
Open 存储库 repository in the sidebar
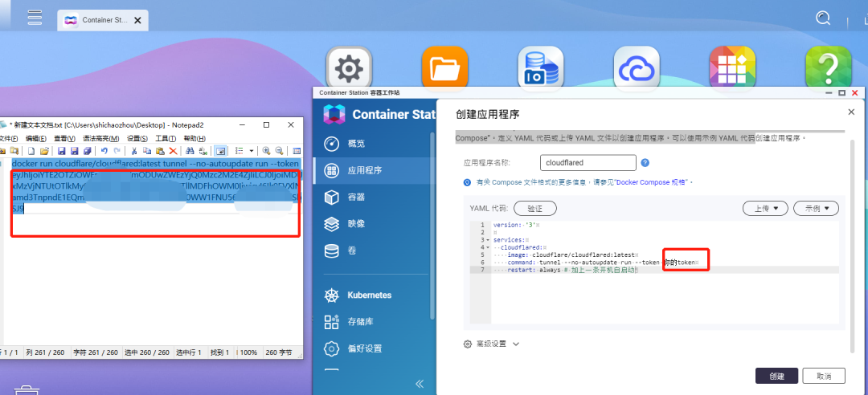click(x=332, y=323)
